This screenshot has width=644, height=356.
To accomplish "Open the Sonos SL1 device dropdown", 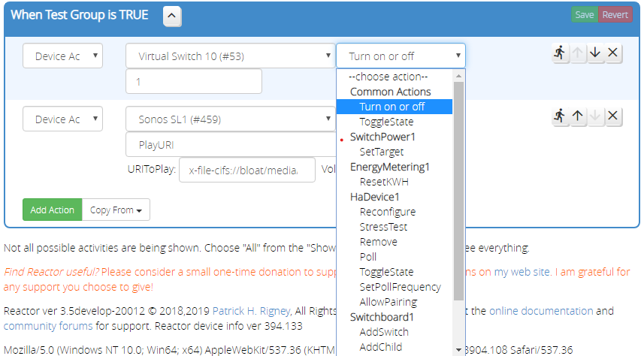I will click(230, 119).
